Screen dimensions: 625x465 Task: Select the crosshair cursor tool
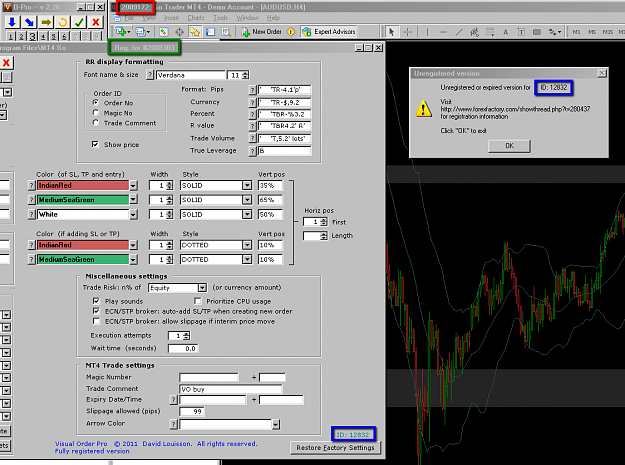[x=407, y=32]
